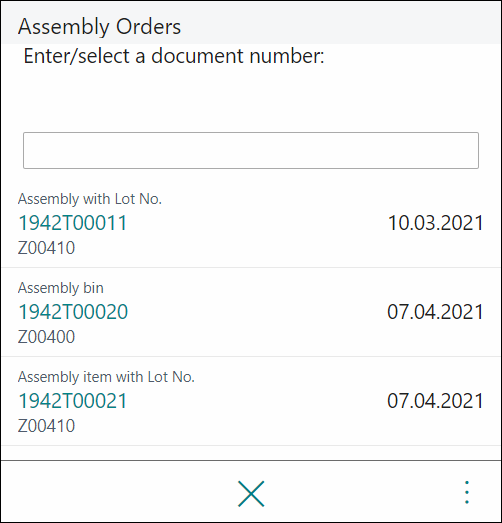This screenshot has width=502, height=523.
Task: Click the 07.04.2021 date on order 1942T00021
Action: 435,401
